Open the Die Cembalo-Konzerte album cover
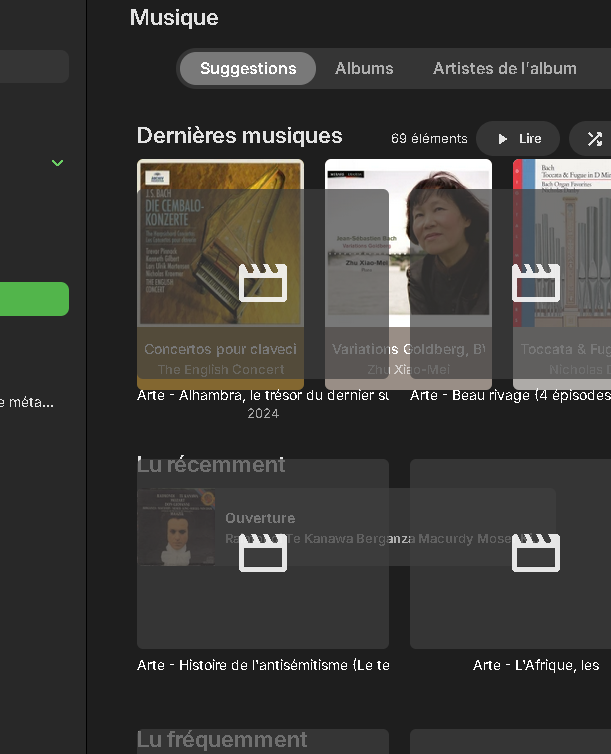 [220, 243]
